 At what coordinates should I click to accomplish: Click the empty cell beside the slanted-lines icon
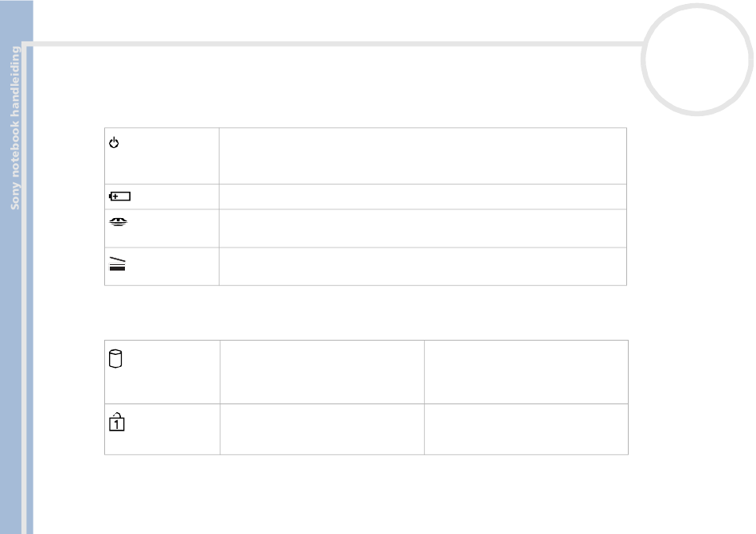[423, 267]
